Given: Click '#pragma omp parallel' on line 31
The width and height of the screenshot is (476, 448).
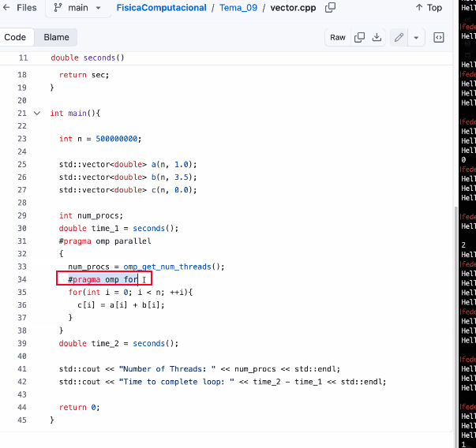Looking at the screenshot, I should [x=105, y=241].
